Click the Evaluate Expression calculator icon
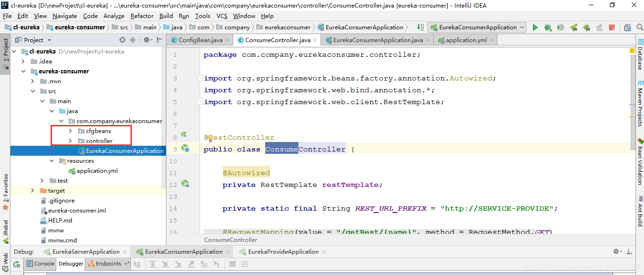The image size is (644, 275). (233, 264)
